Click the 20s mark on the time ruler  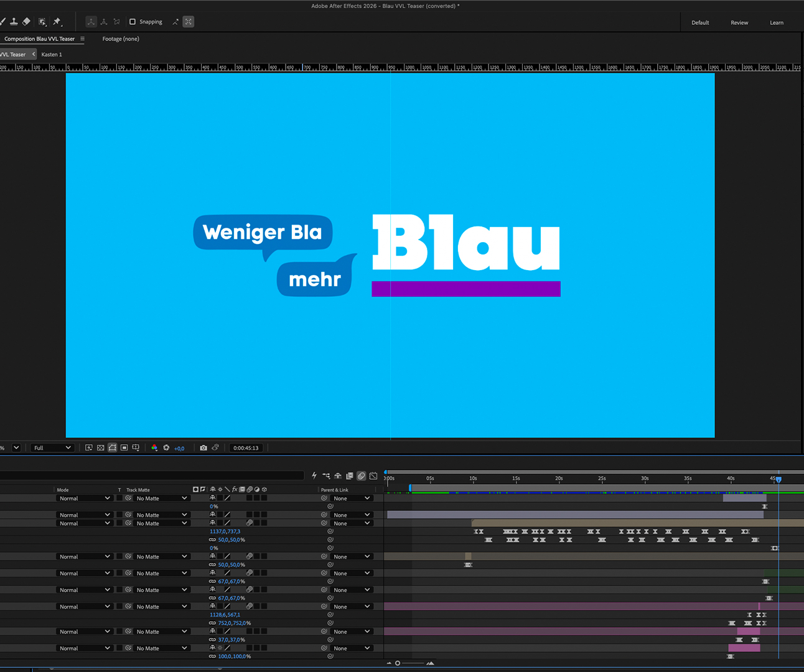(x=559, y=478)
